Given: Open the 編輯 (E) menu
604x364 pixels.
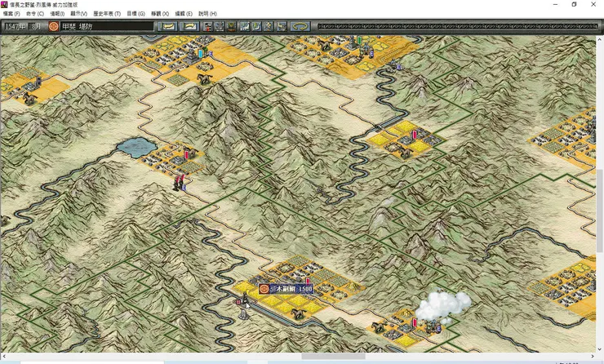Looking at the screenshot, I should (184, 14).
